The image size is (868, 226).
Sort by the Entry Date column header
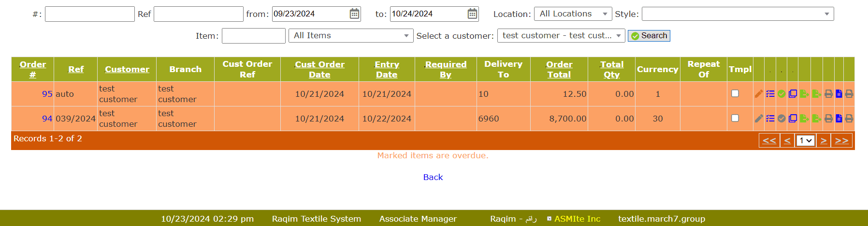click(x=387, y=69)
